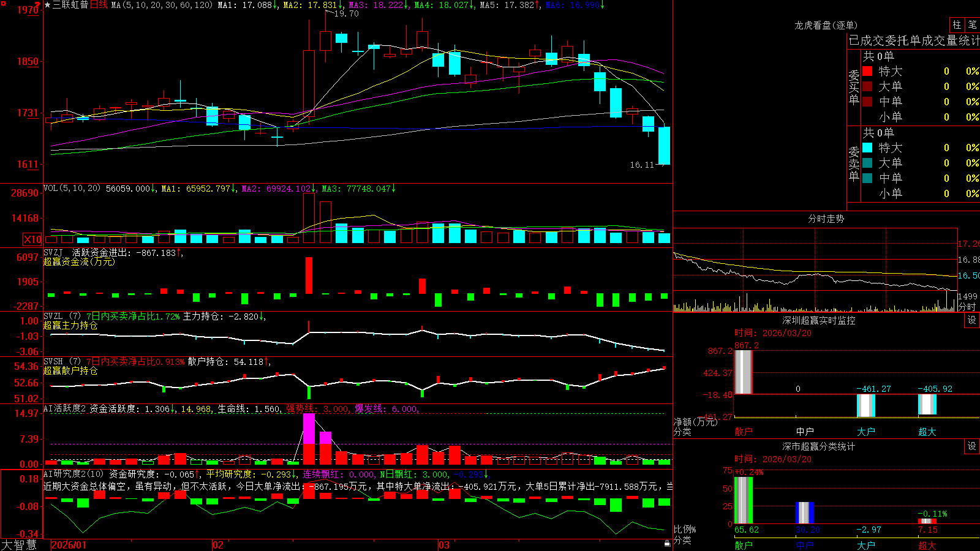Click the MA(5,10,20,30,60,120) indicator label
Viewport: 980px width, 551px height.
tap(162, 5)
